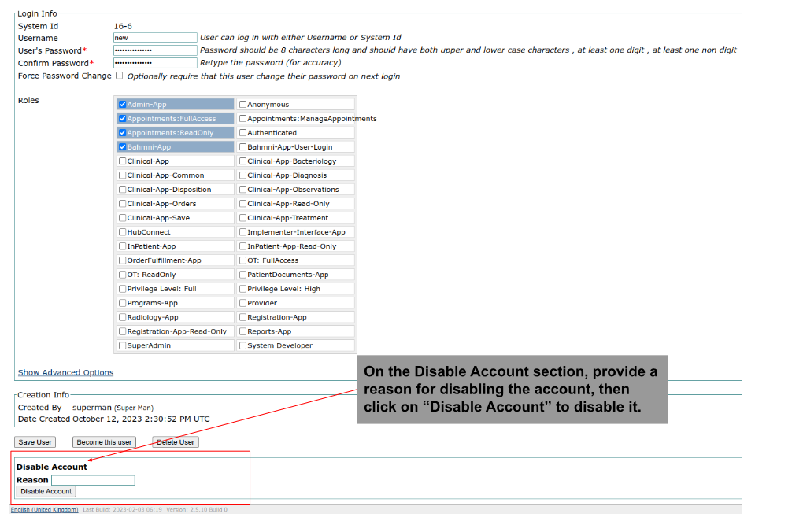Focus the Confirm Password field
Image resolution: width=803 pixels, height=532 pixels.
pyautogui.click(x=155, y=63)
